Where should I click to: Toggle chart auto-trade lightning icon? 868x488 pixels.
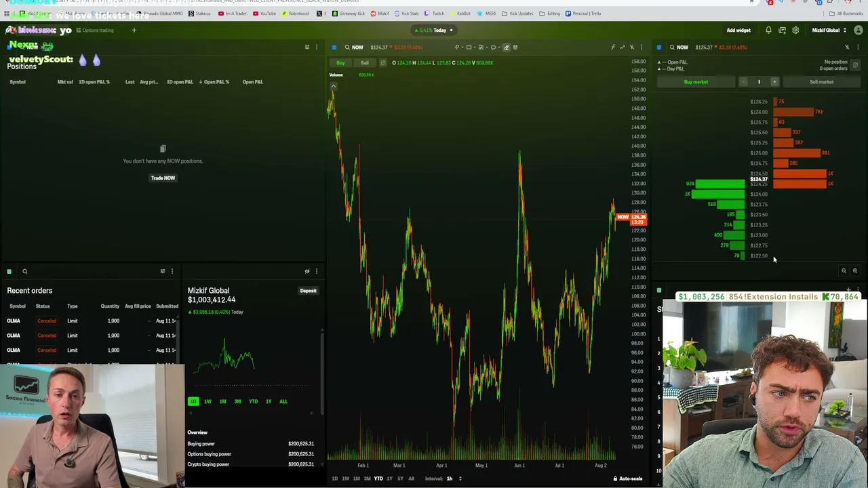coord(632,47)
